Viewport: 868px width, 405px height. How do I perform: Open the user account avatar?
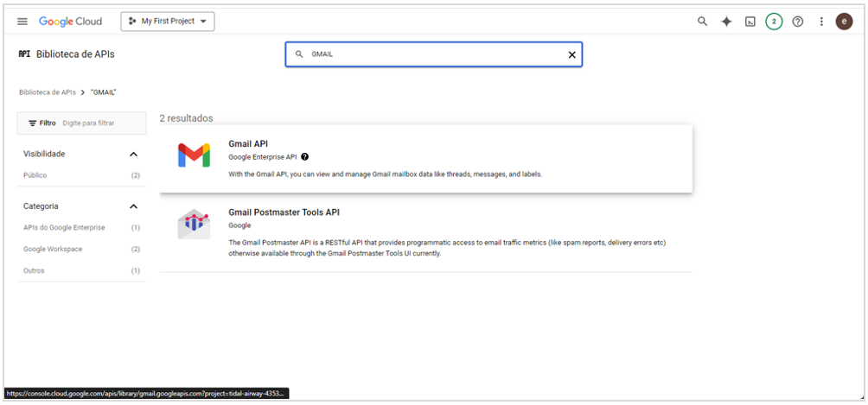click(x=844, y=22)
